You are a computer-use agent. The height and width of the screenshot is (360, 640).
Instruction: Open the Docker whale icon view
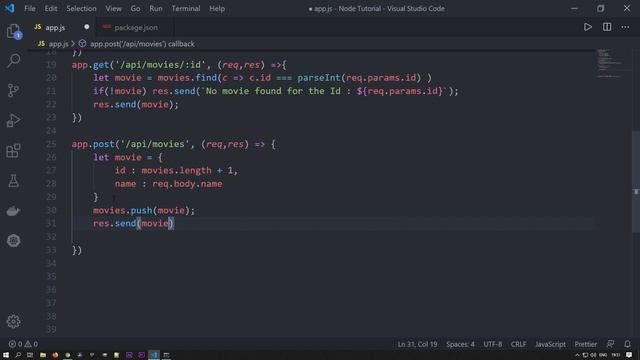[13, 211]
